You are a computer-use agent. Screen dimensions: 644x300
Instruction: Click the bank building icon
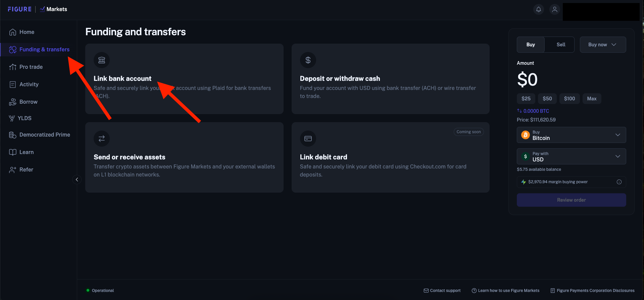coord(102,60)
